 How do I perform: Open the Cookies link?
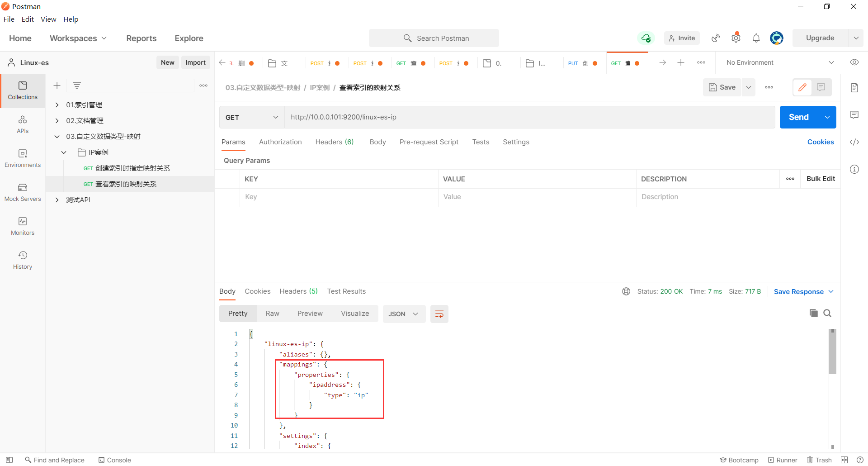click(821, 142)
